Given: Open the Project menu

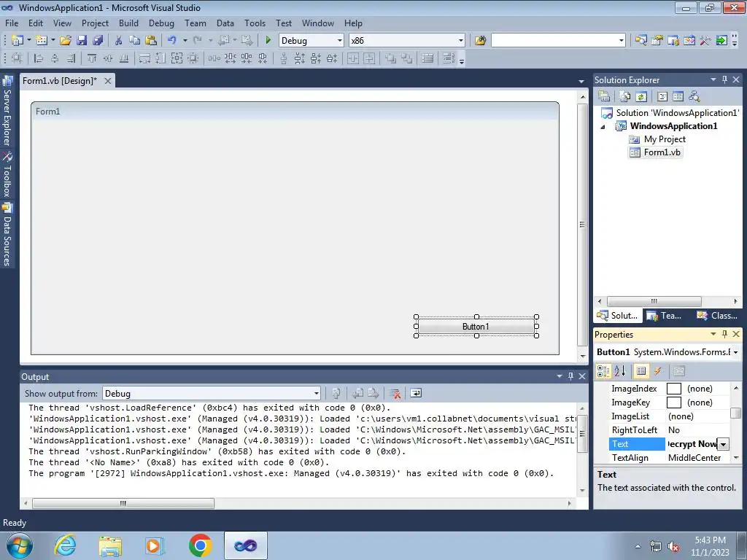Looking at the screenshot, I should 95,23.
